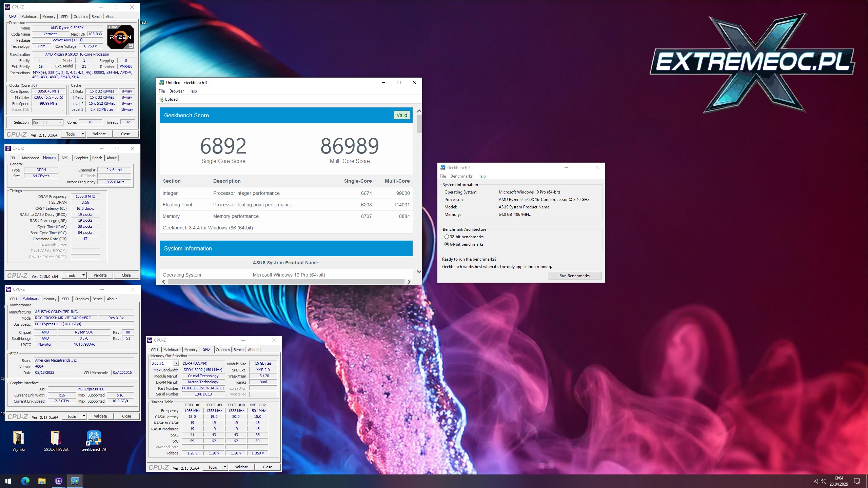Expand Tools dropdown arrow in Mainboard window
Screen dimensions: 868x488
[x=84, y=416]
